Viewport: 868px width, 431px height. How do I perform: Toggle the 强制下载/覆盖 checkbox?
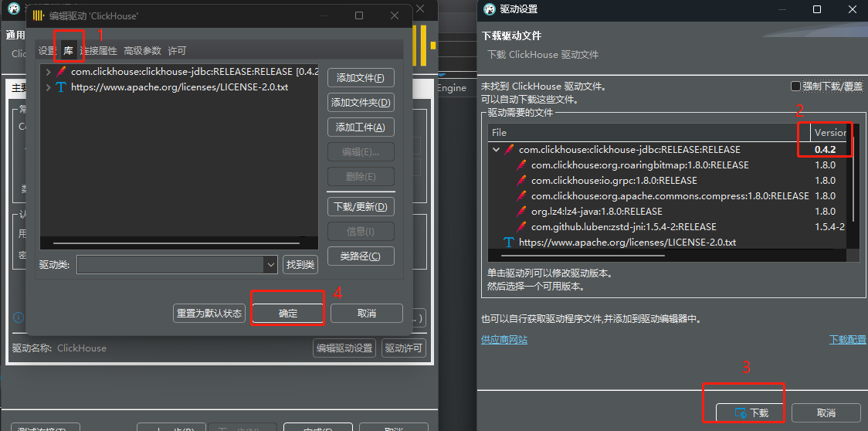[x=795, y=87]
